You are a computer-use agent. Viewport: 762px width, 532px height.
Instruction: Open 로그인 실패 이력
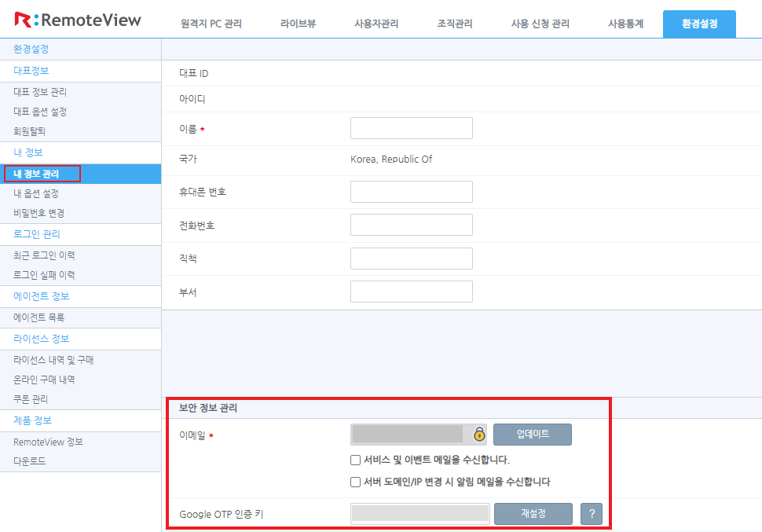click(44, 275)
